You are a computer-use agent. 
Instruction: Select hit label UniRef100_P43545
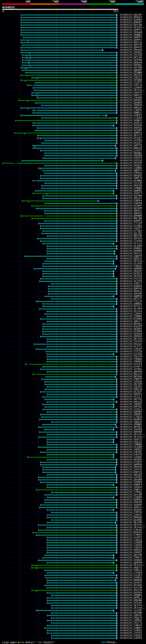[131, 331]
